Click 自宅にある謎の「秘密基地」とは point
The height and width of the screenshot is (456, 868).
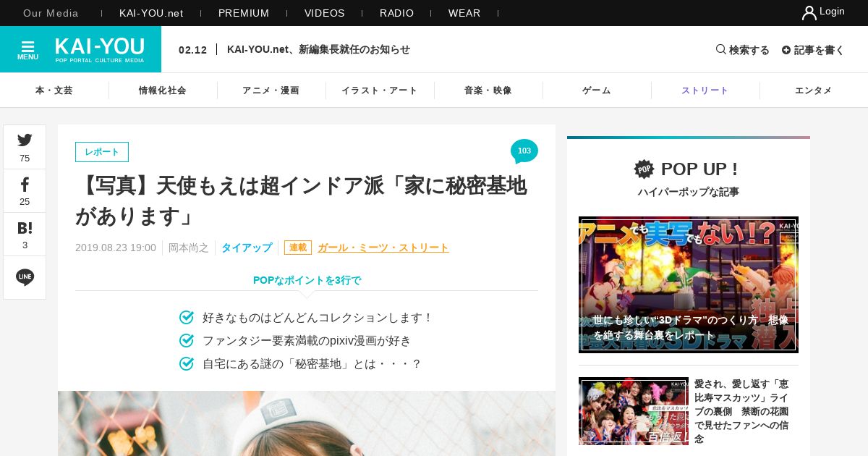pos(312,364)
